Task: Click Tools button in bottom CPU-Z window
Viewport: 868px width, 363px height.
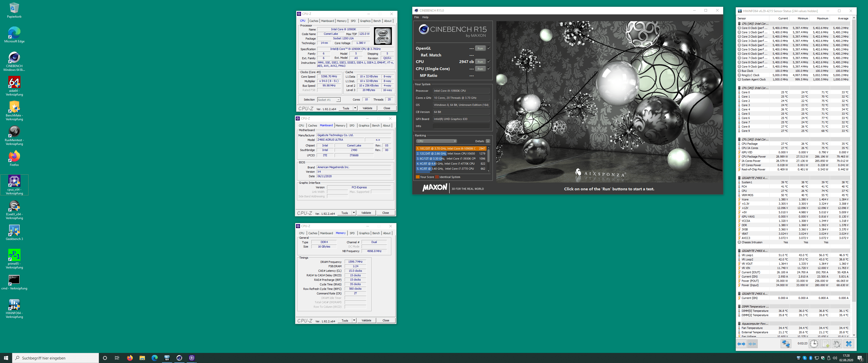Action: pos(345,320)
